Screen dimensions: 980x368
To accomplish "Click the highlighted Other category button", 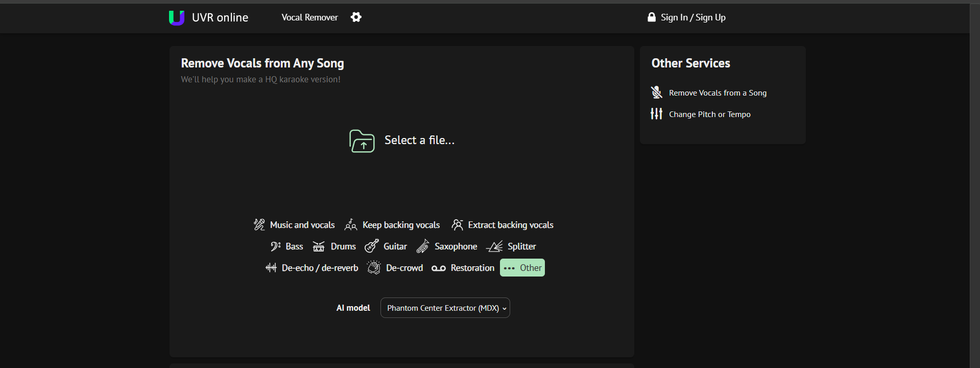I will (522, 268).
